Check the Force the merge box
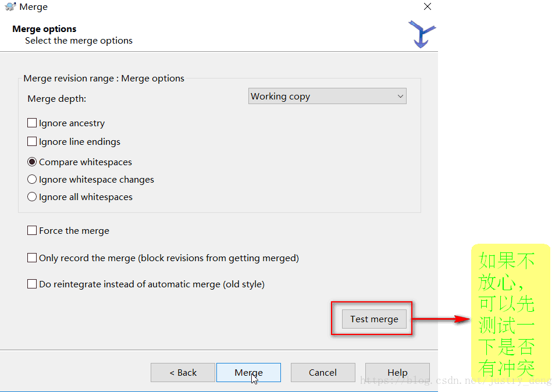Viewport: 559px width, 392px height. point(32,230)
